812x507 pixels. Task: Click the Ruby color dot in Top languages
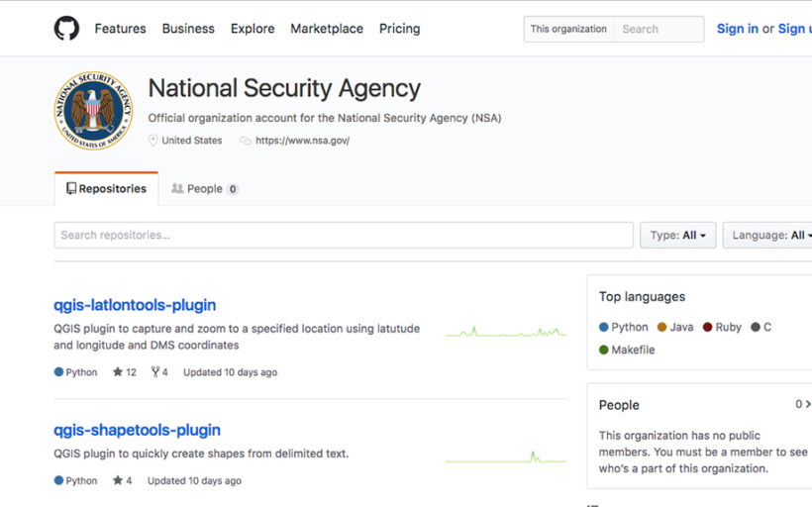pyautogui.click(x=707, y=327)
